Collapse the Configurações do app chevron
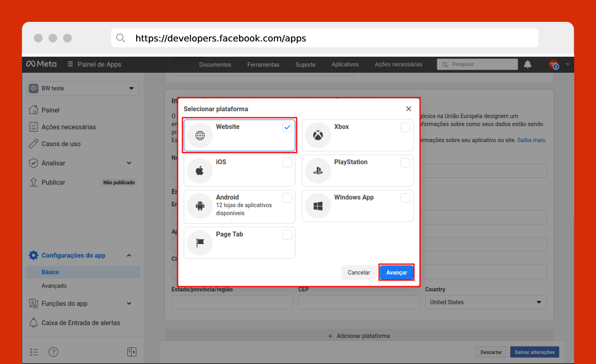This screenshot has width=596, height=364. coord(129,255)
